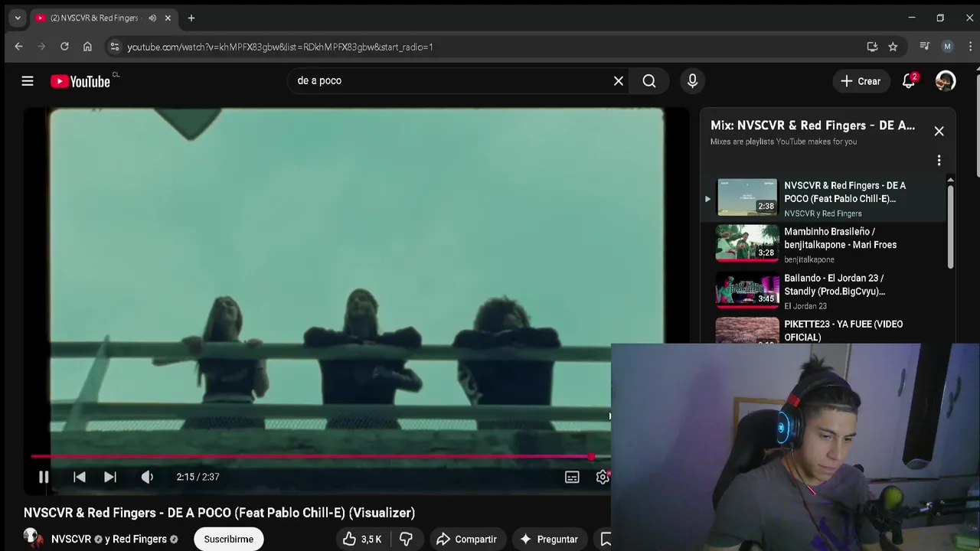The width and height of the screenshot is (980, 551).
Task: Bookmark this page with the star
Action: 893,47
